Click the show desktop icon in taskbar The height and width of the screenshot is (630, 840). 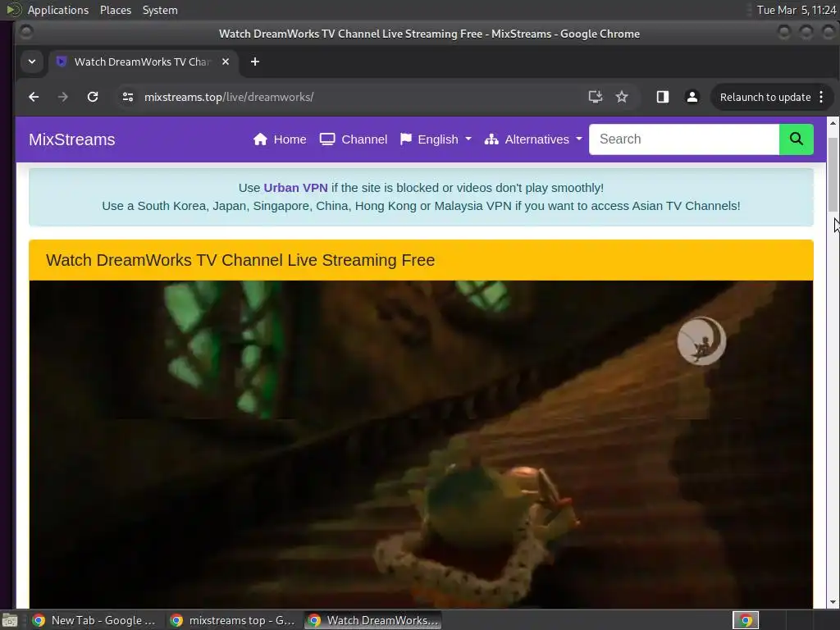point(10,620)
